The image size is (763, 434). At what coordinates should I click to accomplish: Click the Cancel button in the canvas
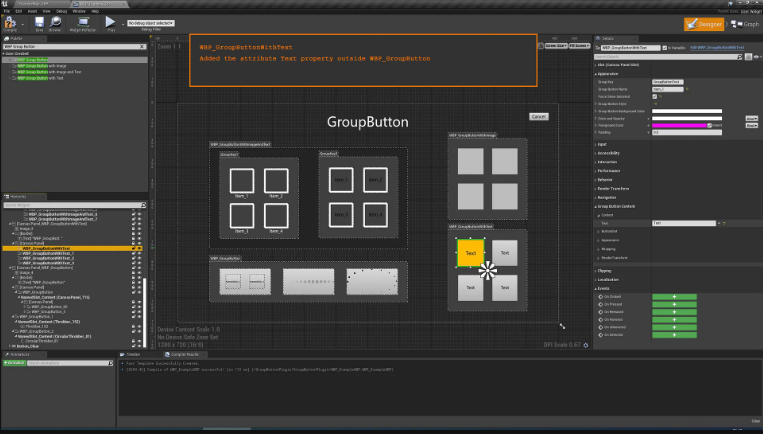539,117
